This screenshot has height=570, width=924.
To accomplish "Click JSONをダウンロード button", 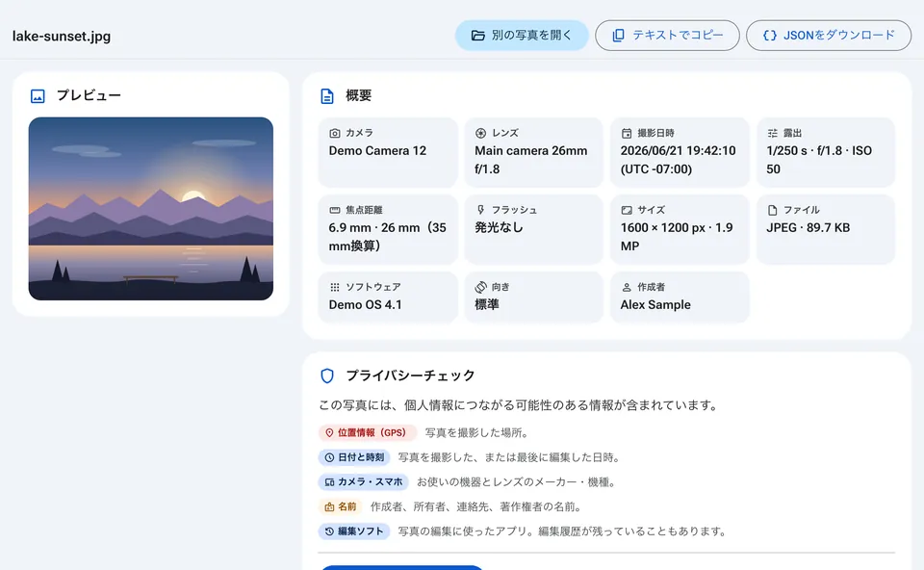I will pyautogui.click(x=829, y=36).
